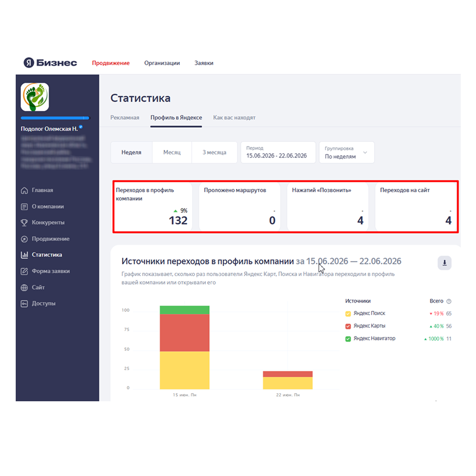The image size is (476, 476).
Task: Go to Продвижение in top navigation
Action: tap(111, 63)
